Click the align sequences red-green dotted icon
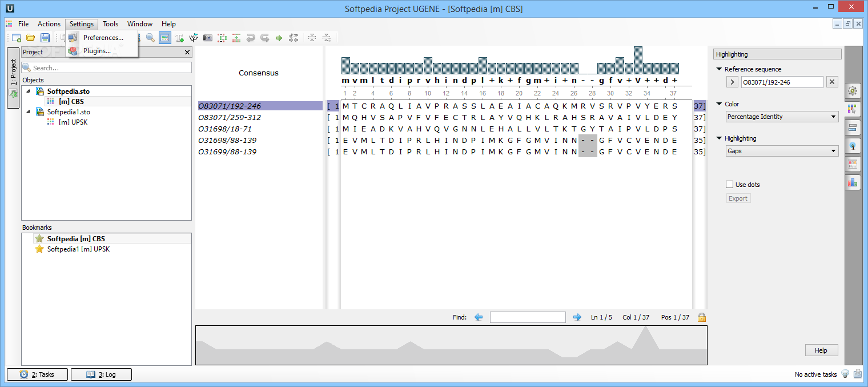 (222, 38)
